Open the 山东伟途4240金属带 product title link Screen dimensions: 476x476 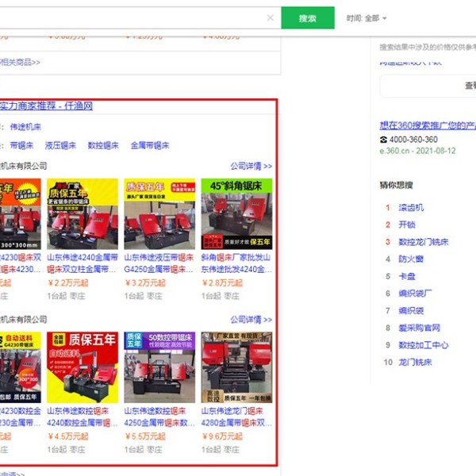[x=83, y=263]
